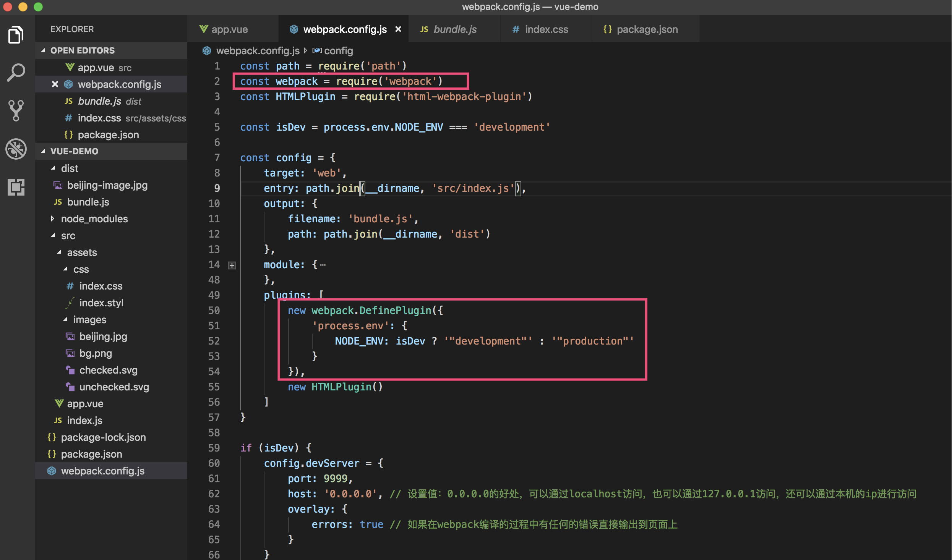Open index.styl in the file tree
952x560 pixels.
[x=101, y=303]
